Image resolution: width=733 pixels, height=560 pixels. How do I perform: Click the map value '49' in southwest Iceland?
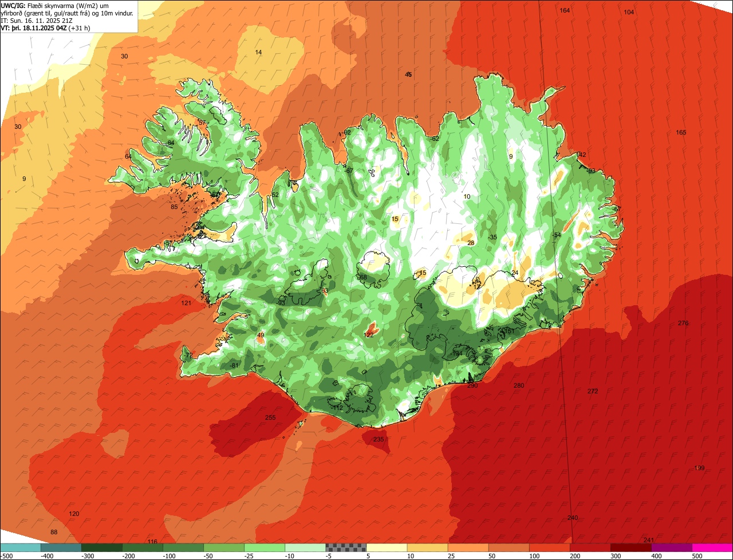tap(261, 336)
